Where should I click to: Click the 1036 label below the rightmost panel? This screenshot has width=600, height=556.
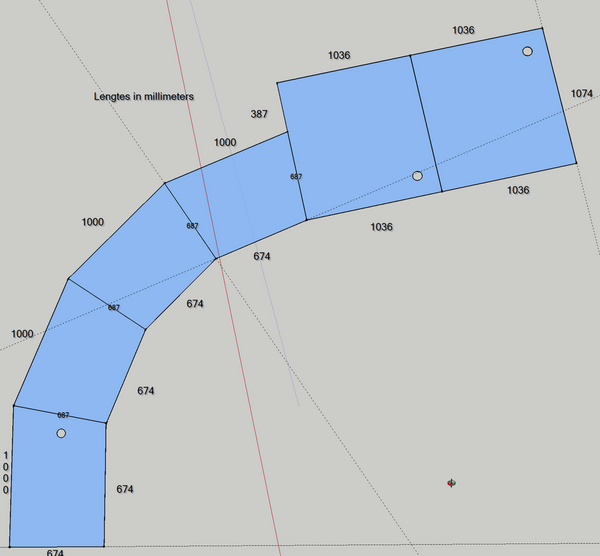(x=517, y=190)
